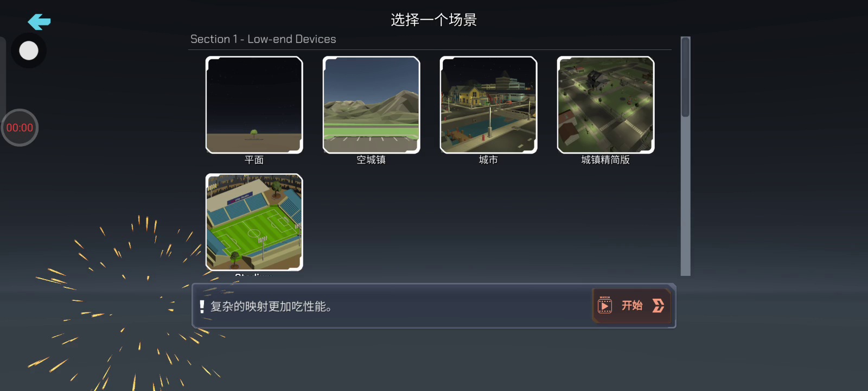
Task: Select the 城市 city scene thumbnail
Action: click(488, 105)
